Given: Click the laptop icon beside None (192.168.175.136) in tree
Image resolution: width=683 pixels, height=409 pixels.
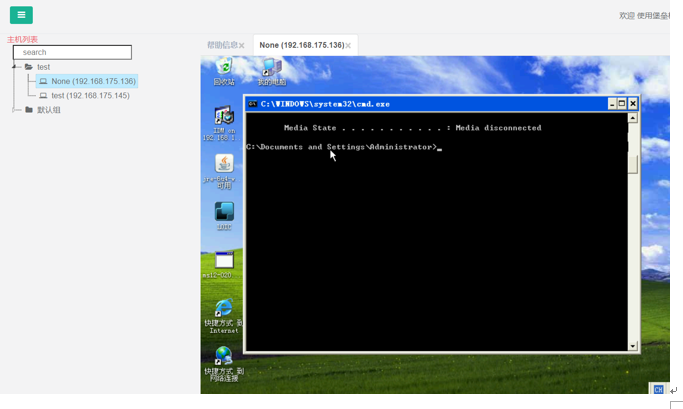Looking at the screenshot, I should coord(43,81).
